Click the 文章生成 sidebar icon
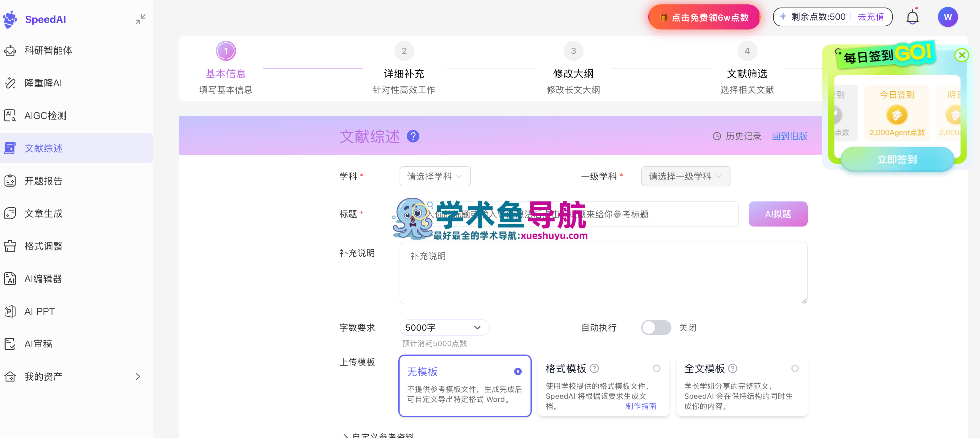The image size is (980, 438). [10, 214]
